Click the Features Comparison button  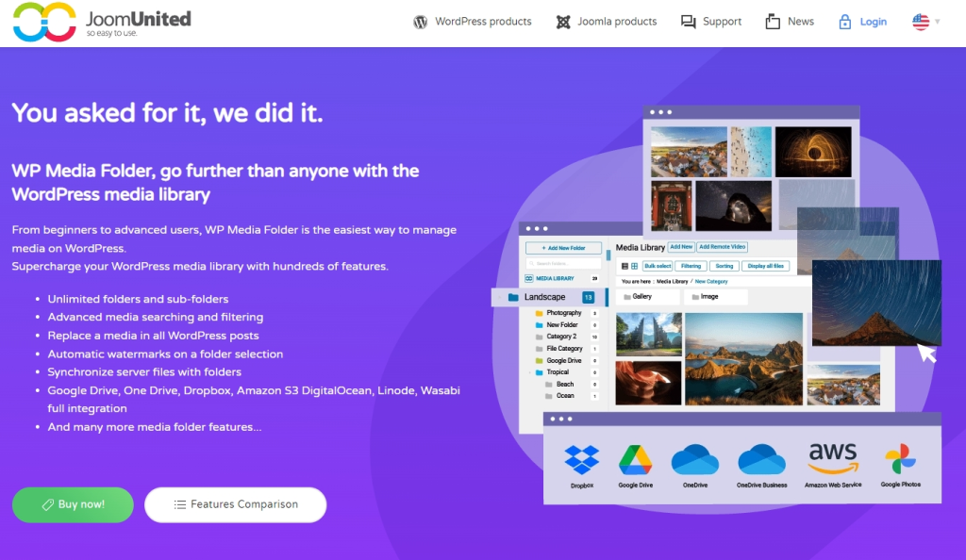click(235, 504)
